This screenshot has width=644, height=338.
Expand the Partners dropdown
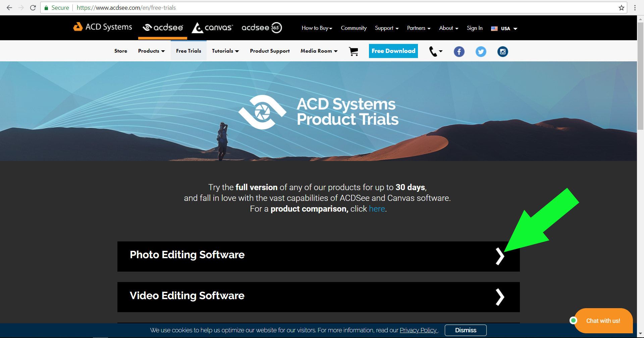point(419,28)
